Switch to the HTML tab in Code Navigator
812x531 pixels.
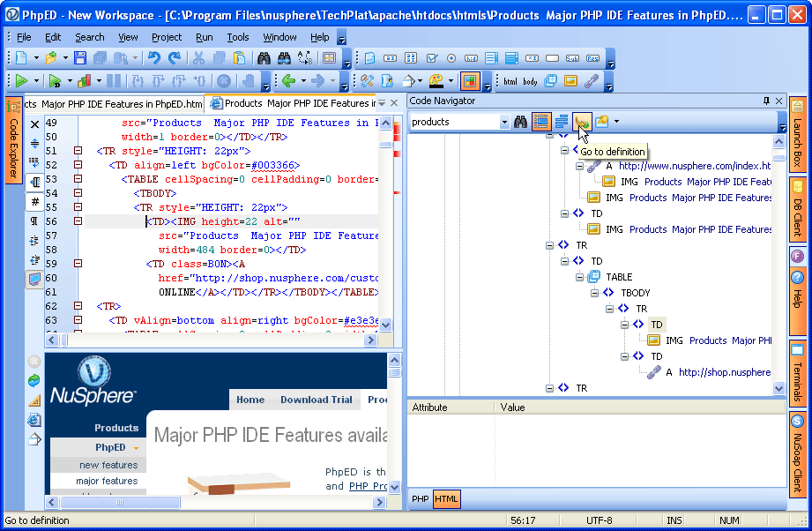446,499
